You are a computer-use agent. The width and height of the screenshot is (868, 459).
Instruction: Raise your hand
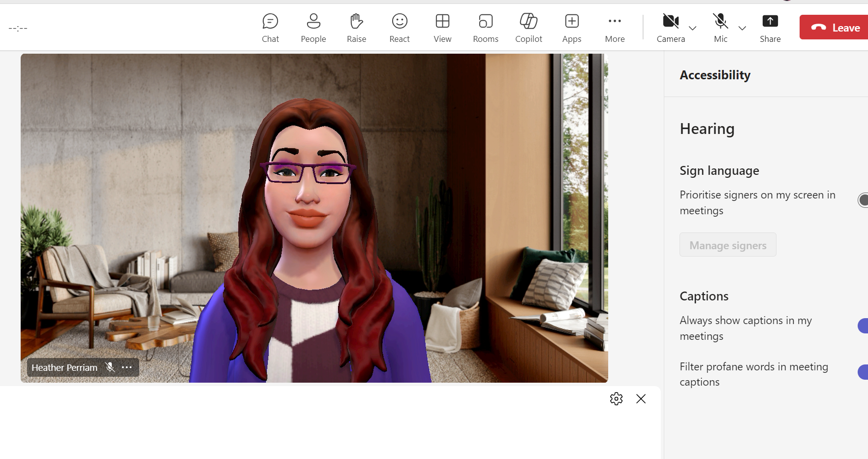click(356, 27)
